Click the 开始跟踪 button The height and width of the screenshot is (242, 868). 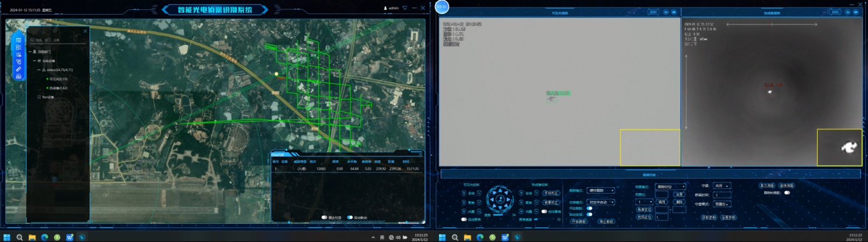(x=580, y=222)
